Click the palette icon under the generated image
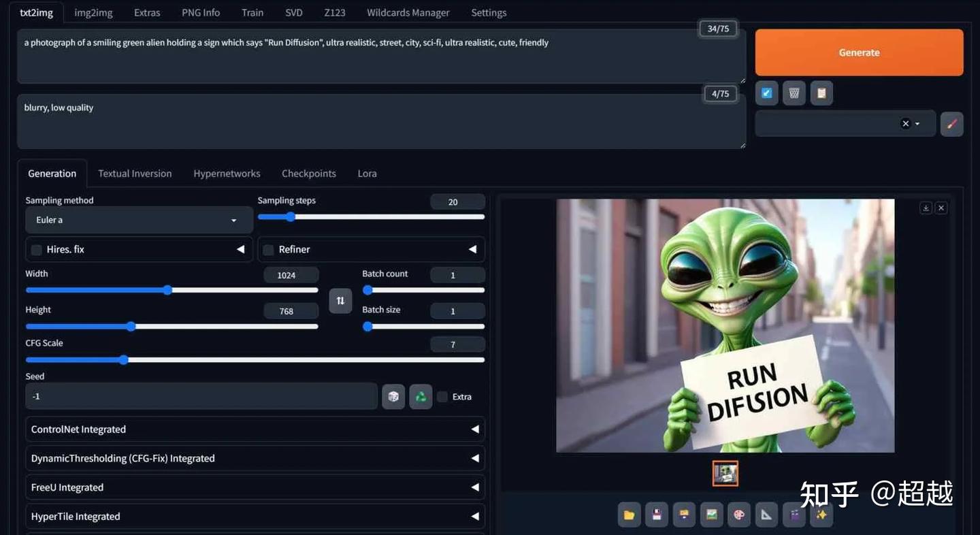The image size is (980, 535). (x=739, y=515)
